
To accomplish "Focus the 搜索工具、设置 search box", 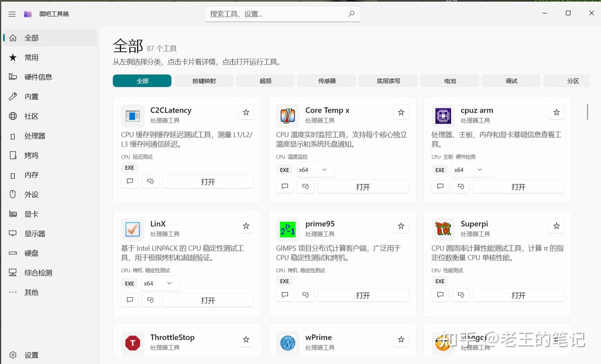I will point(283,14).
